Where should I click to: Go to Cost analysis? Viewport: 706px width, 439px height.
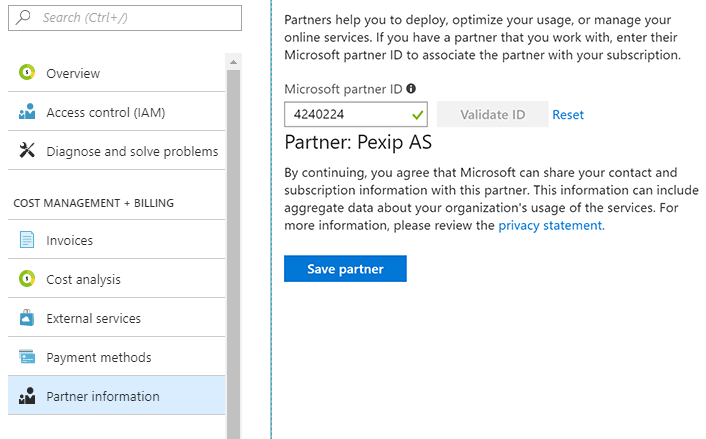83,280
